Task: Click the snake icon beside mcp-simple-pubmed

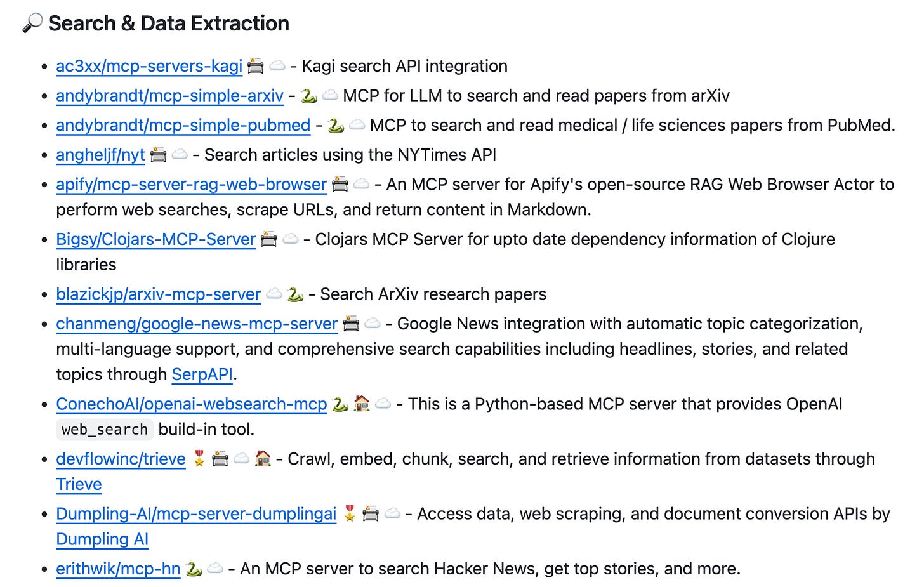Action: point(336,124)
